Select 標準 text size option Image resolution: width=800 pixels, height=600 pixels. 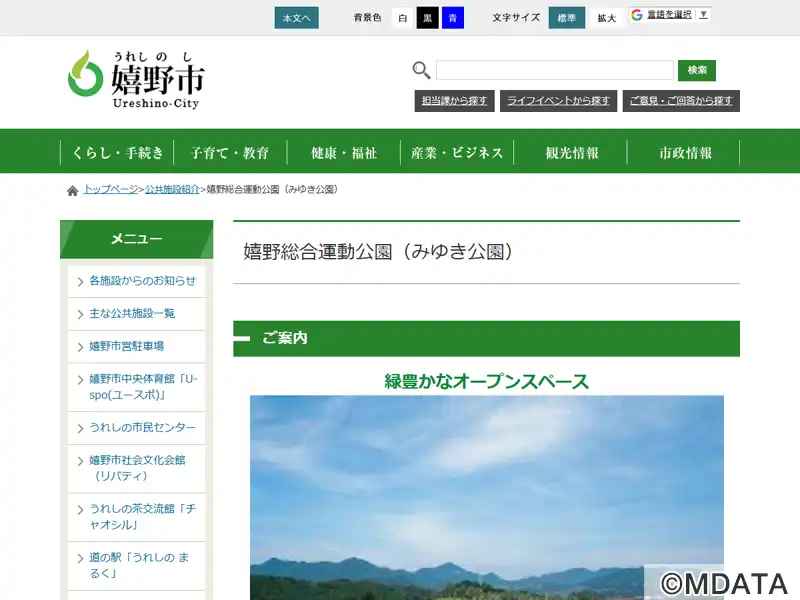(x=567, y=18)
